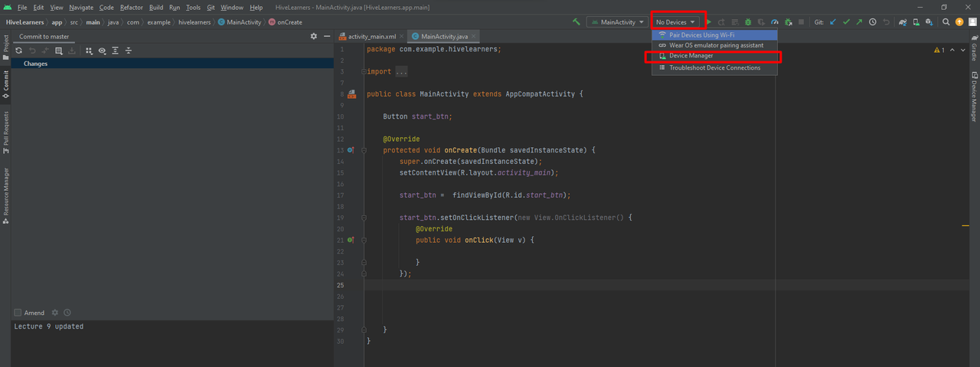Open the Refactor menu

click(x=131, y=7)
